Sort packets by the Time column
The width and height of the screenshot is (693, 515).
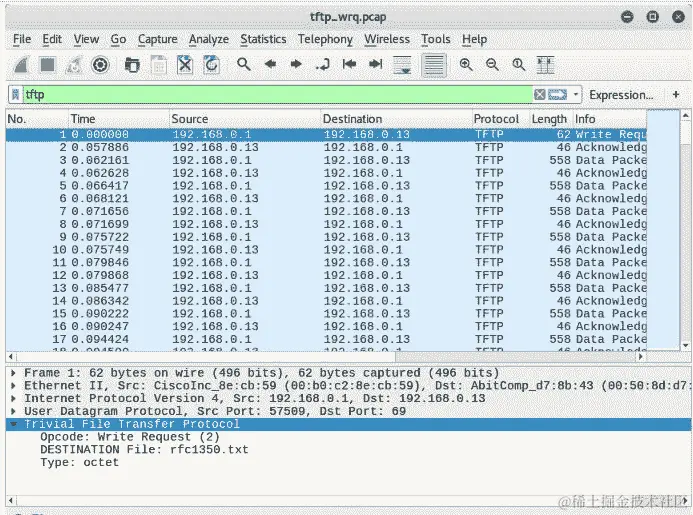119,119
